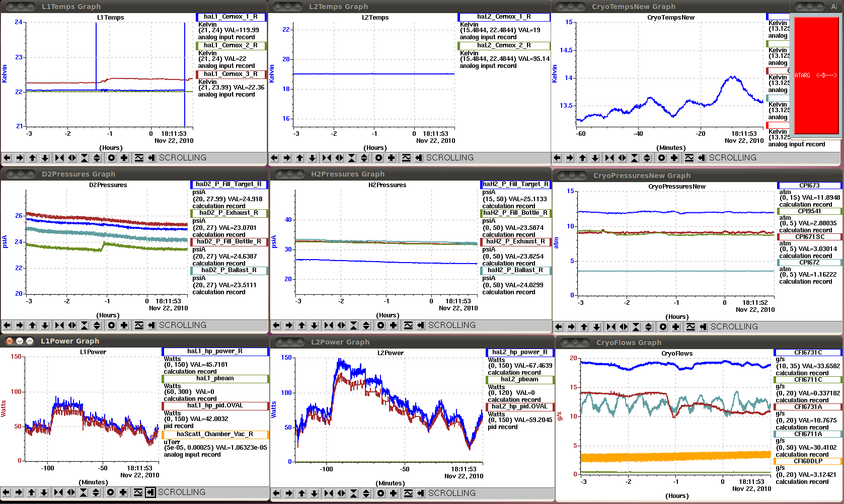This screenshot has height=504, width=844.
Task: Select CFI6731C curve label in CryoFlows
Action: tap(808, 353)
